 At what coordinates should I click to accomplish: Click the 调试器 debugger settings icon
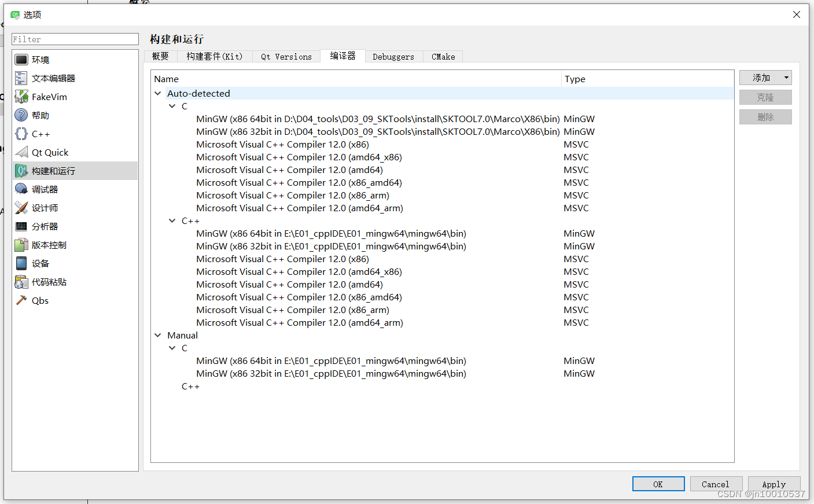[x=21, y=189]
